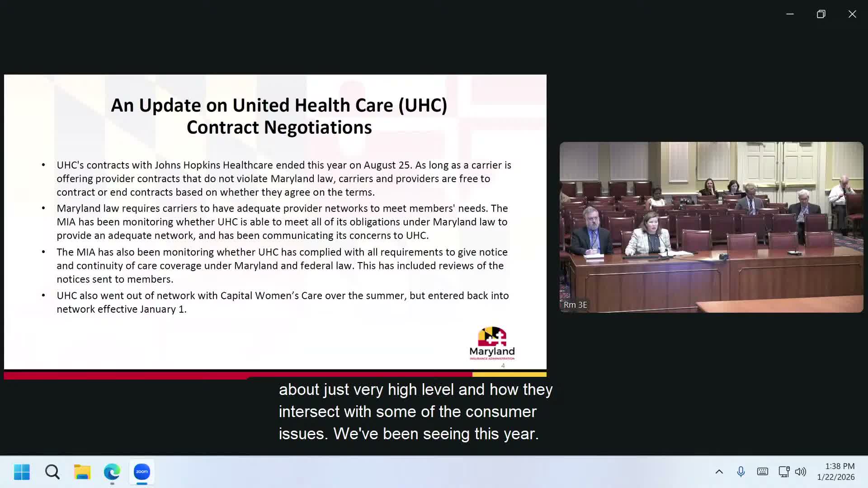This screenshot has width=868, height=488.
Task: Open Zoom from the taskbar
Action: click(x=142, y=472)
